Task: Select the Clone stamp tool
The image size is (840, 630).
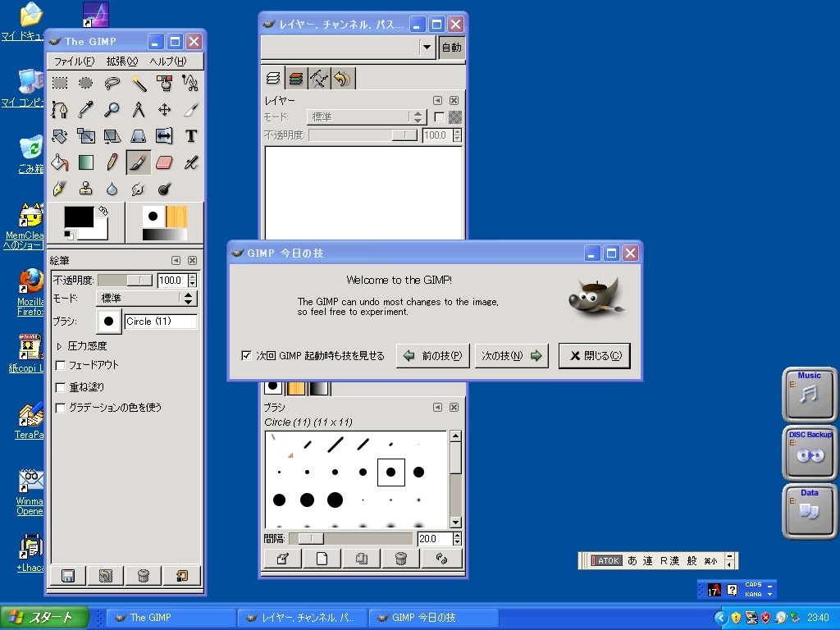Action: point(85,189)
